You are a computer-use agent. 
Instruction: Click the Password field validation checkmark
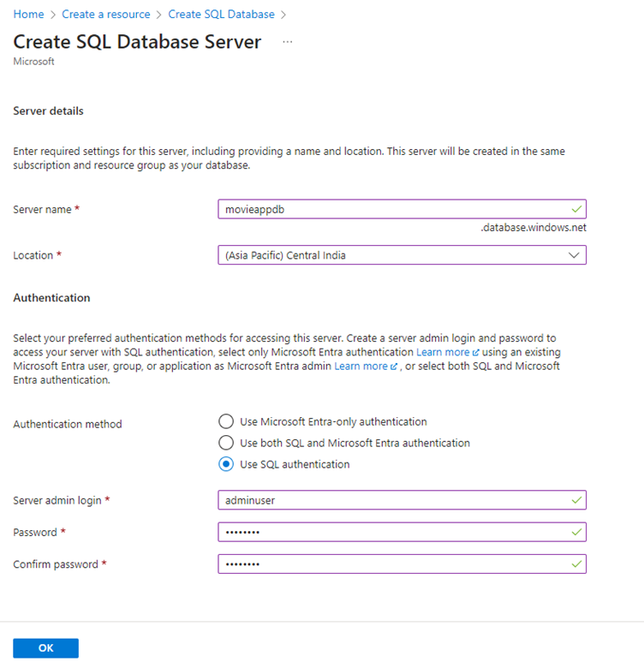tap(576, 532)
